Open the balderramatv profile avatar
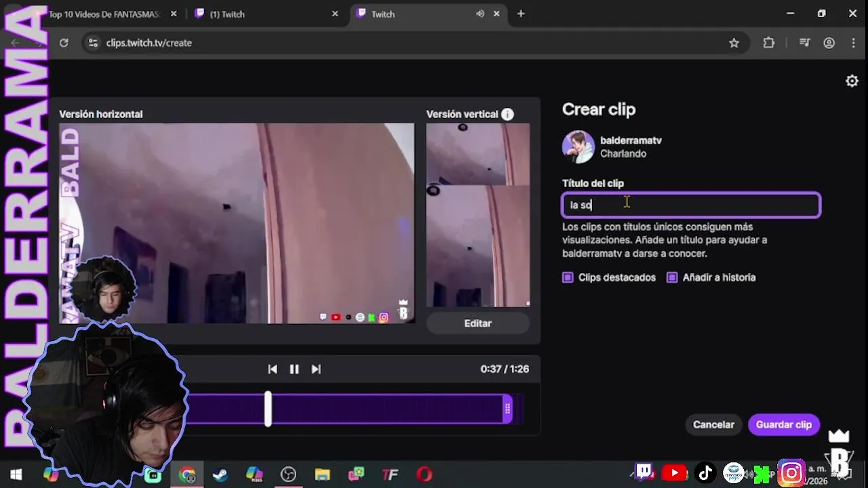This screenshot has height=488, width=868. click(x=578, y=147)
